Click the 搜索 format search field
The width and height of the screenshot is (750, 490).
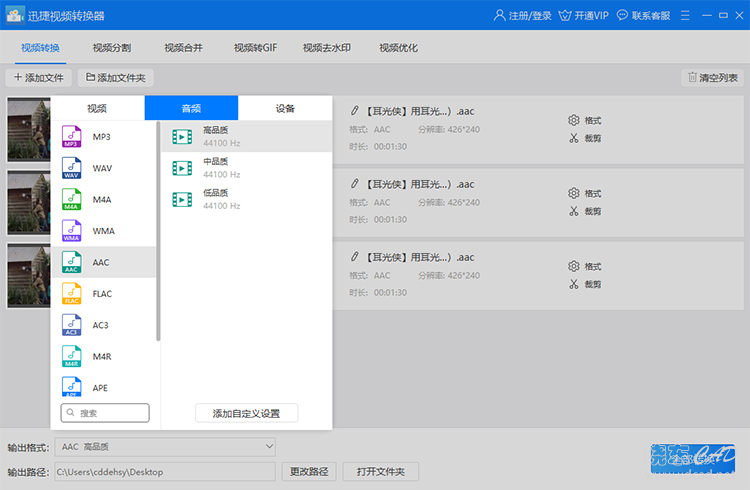(105, 413)
